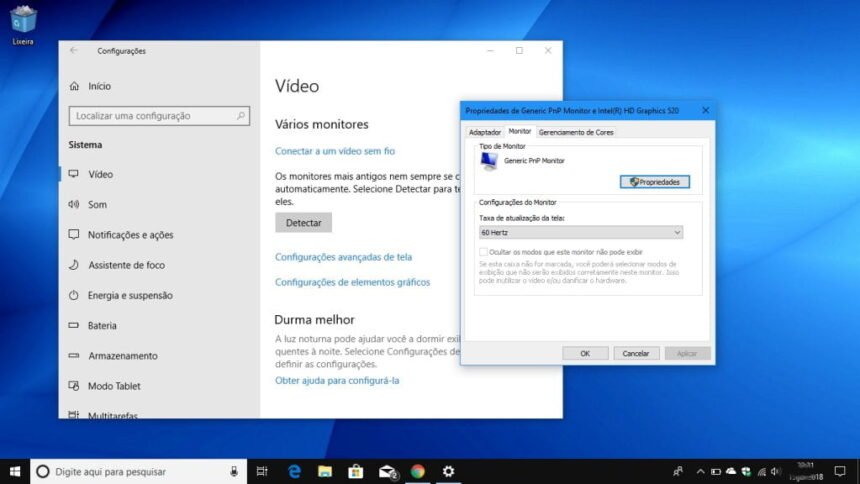The width and height of the screenshot is (860, 484).
Task: Maximize the Configurações window
Action: [x=519, y=50]
